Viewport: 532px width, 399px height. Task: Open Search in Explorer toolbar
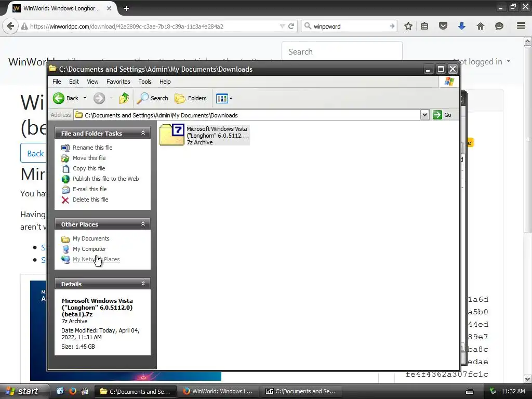[152, 98]
